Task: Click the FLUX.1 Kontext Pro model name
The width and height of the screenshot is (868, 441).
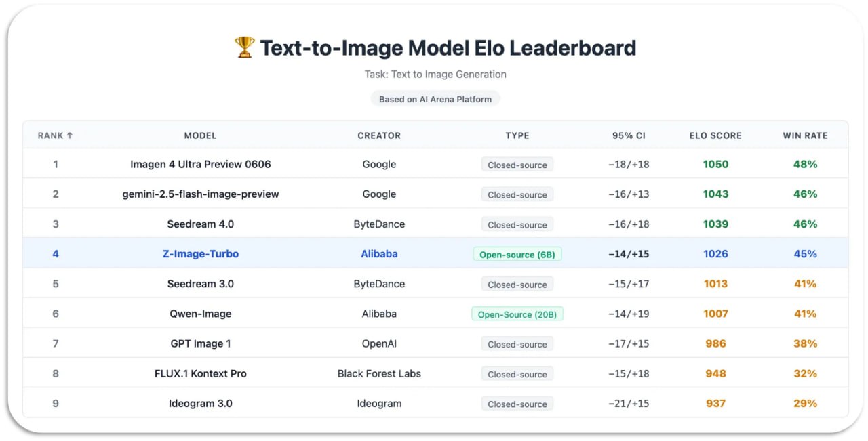Action: (x=200, y=374)
